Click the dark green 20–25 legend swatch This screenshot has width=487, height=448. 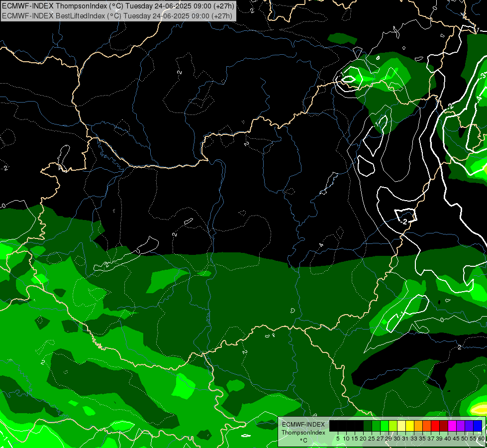pos(368,426)
